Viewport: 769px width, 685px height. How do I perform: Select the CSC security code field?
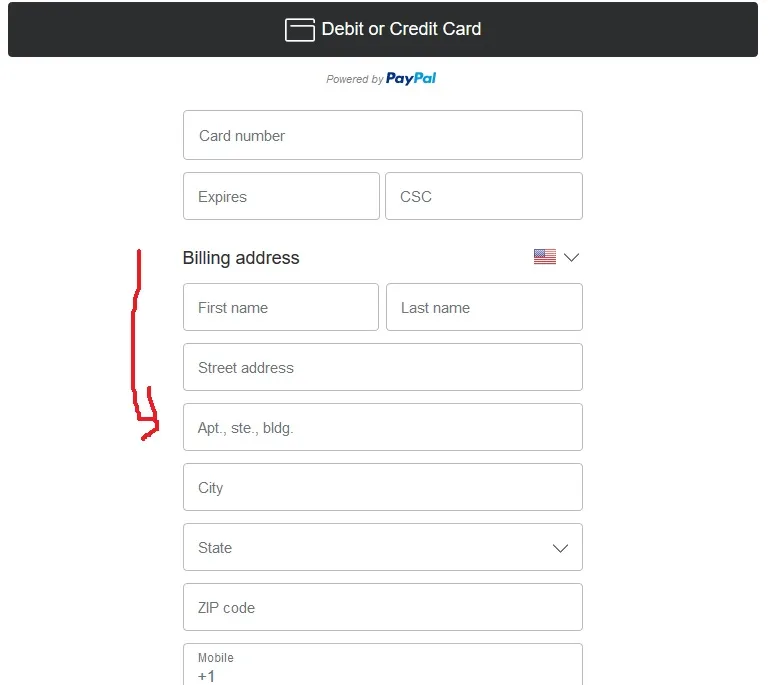click(483, 197)
